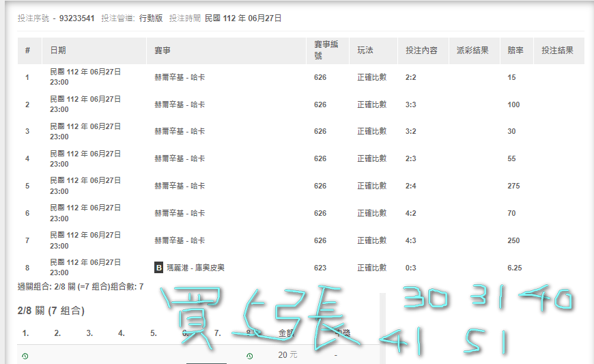
Task: Click combination column header 3.
Action: [89, 333]
